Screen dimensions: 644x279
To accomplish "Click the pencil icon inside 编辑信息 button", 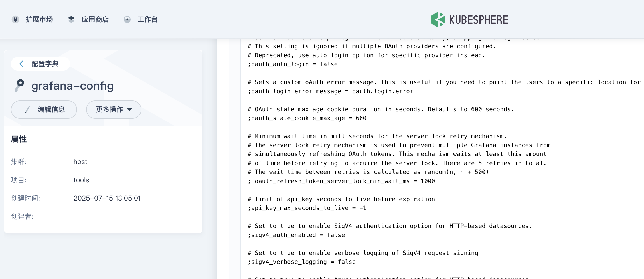I will (27, 110).
